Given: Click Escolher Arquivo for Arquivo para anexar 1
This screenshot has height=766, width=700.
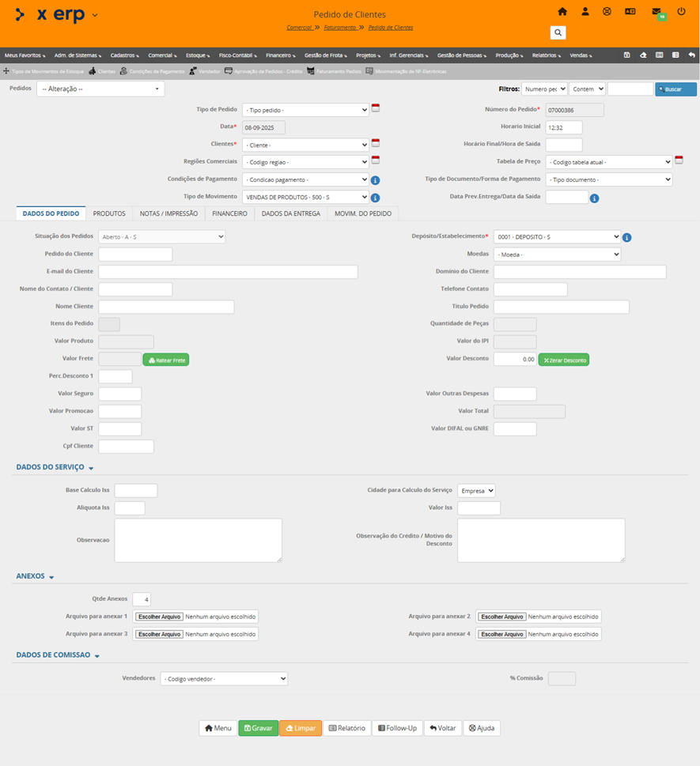Looking at the screenshot, I should pyautogui.click(x=159, y=617).
